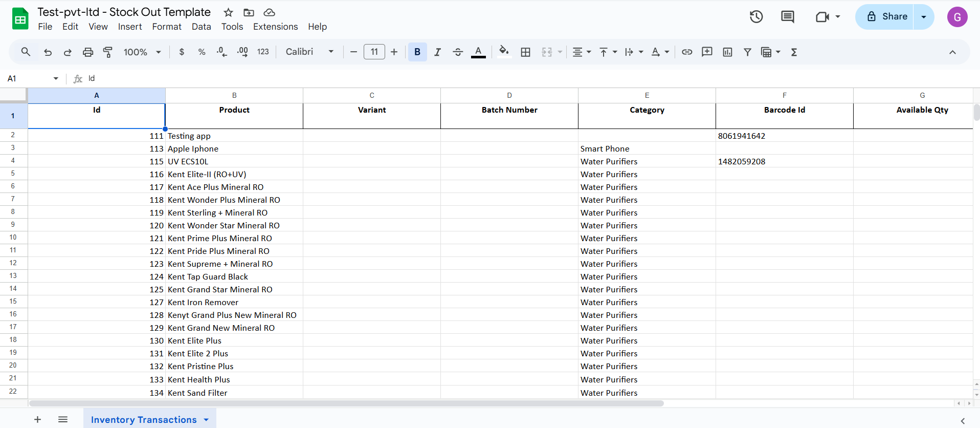Click the font size input field
980x428 pixels.
[374, 52]
